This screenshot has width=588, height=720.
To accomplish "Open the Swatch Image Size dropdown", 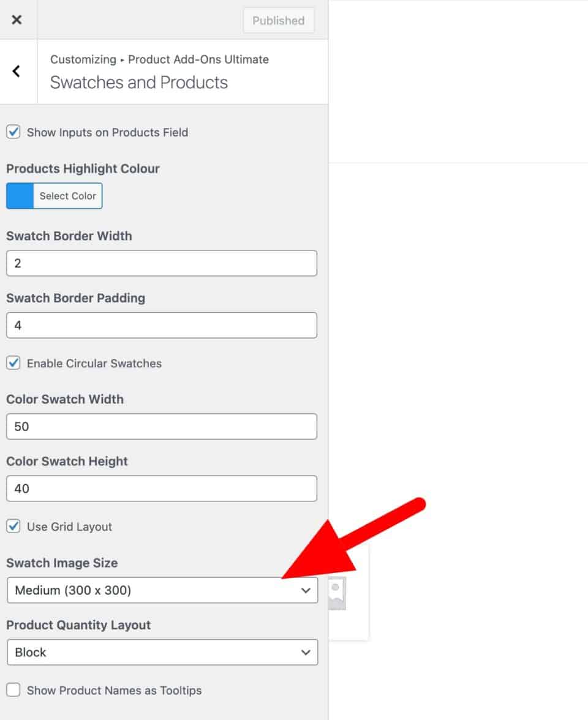I will (162, 590).
